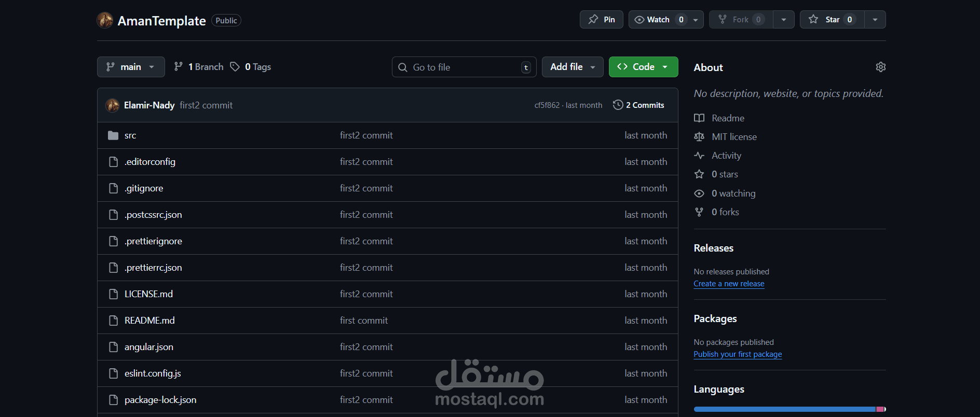
Task: Click the file icon beside .gitignore
Action: coord(113,188)
